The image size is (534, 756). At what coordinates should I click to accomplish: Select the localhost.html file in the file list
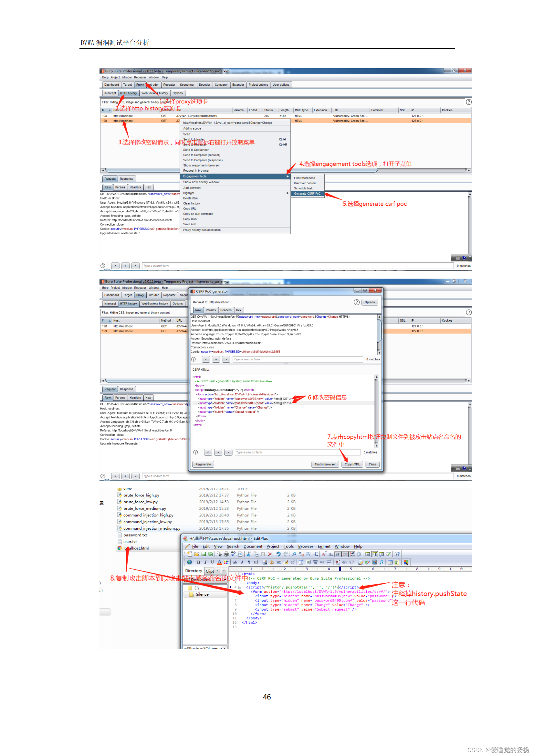point(136,548)
